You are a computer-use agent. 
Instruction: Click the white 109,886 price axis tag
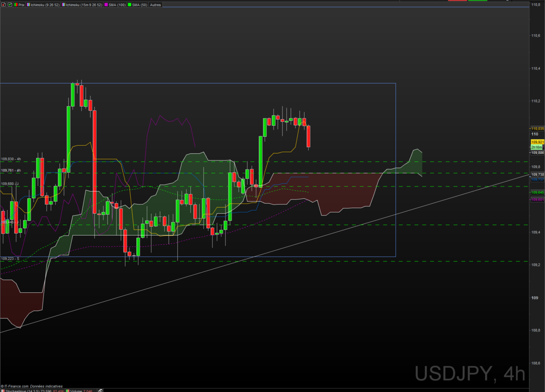pos(537,153)
